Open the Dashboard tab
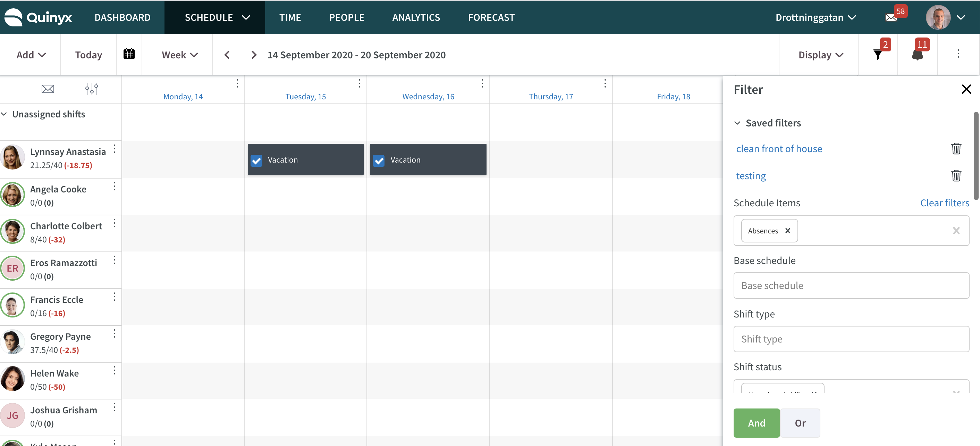Viewport: 980px width, 446px height. coord(122,17)
